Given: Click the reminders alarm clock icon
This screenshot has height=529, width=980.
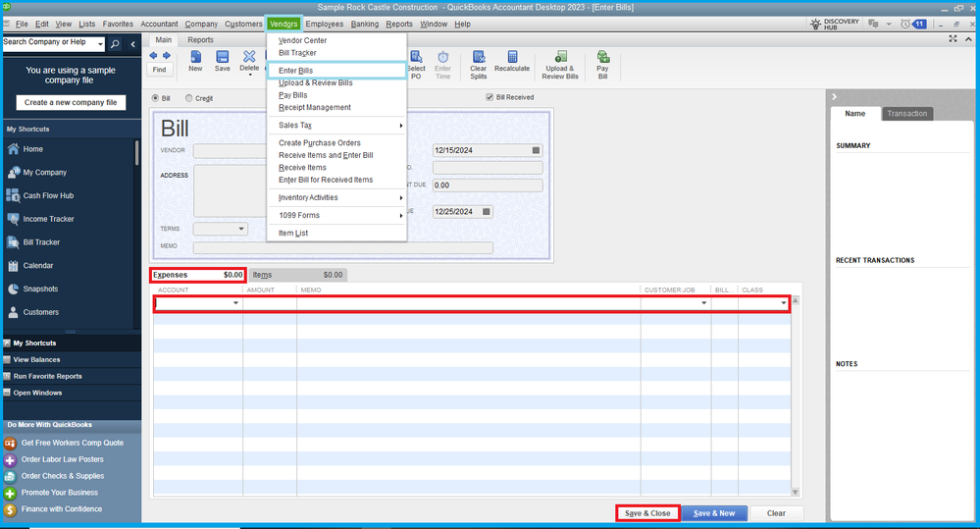Looking at the screenshot, I should [x=905, y=24].
